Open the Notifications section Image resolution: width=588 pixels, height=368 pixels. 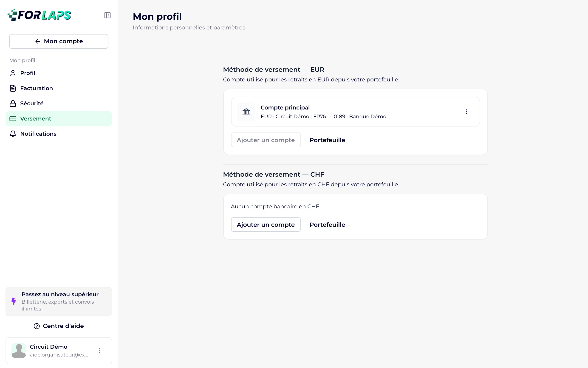tap(59, 134)
